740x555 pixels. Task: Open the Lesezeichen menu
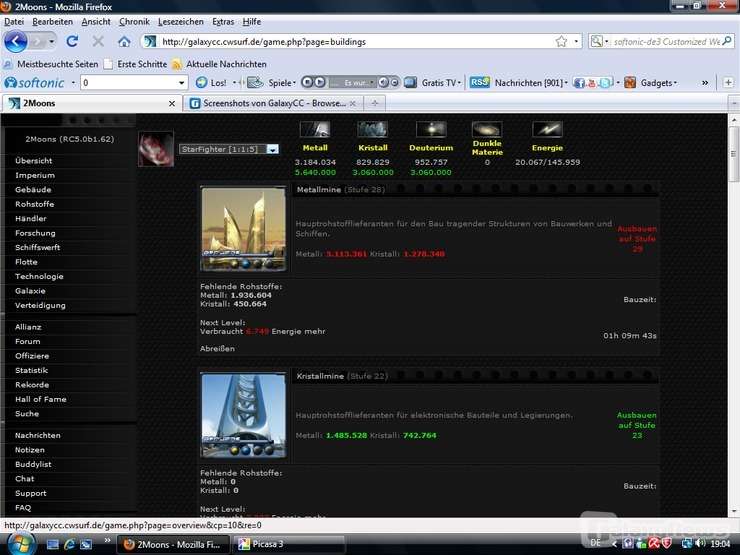(181, 22)
